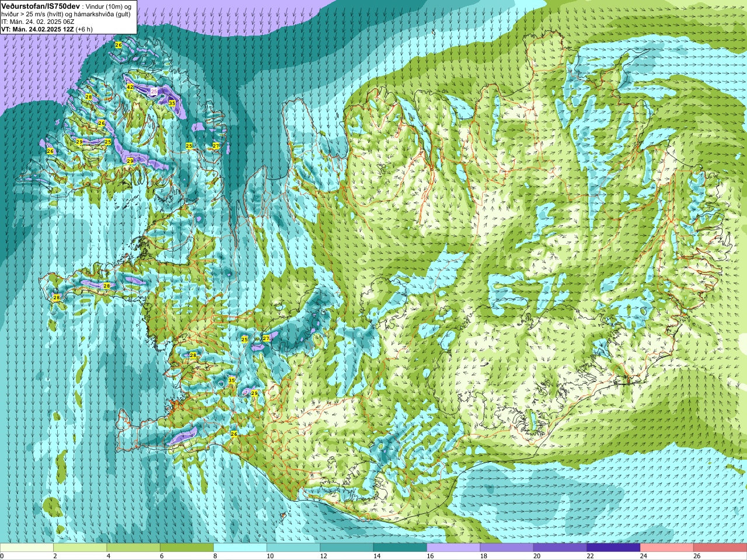The height and width of the screenshot is (560, 747).
Task: Select the pale cyan 8–10 m/s legend swatch
Action: click(240, 548)
